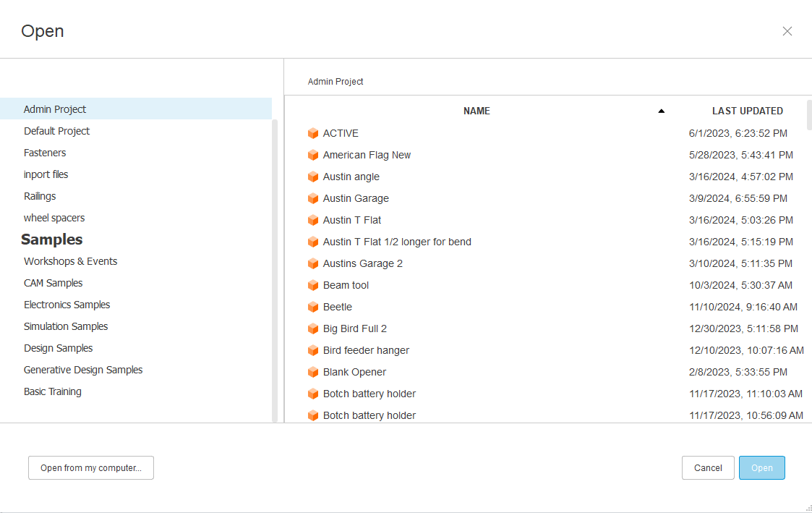Screen dimensions: 812x513
Task: Open the Default Project folder
Action: pyautogui.click(x=56, y=131)
